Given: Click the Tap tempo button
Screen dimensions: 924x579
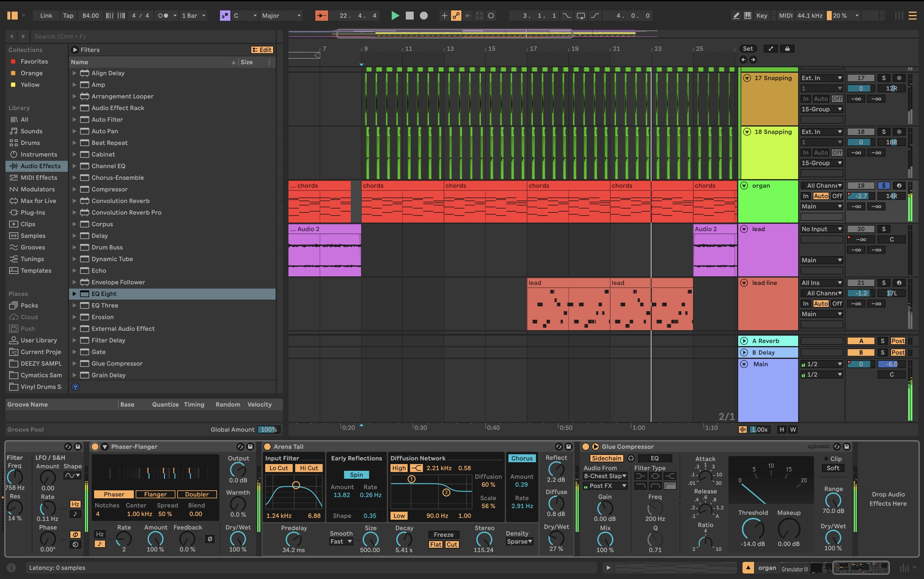Looking at the screenshot, I should pyautogui.click(x=68, y=16).
